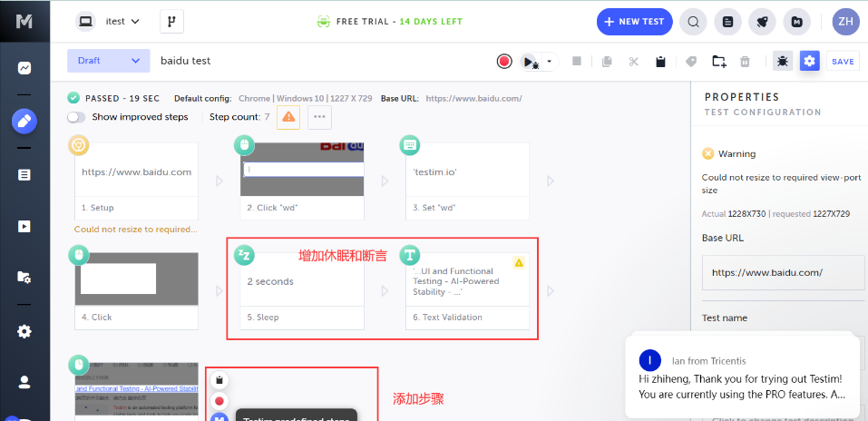Click the delete trash icon
The image size is (868, 421).
pos(746,61)
